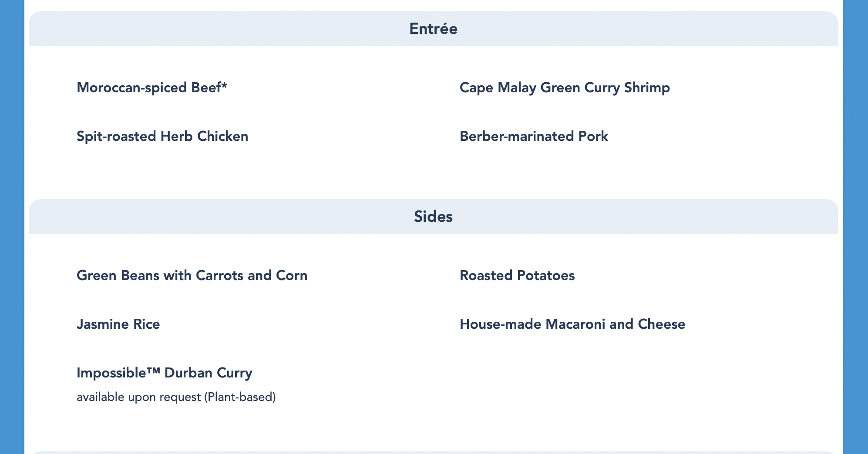Click the Roasted Potatoes side
The image size is (868, 454).
[x=517, y=276]
